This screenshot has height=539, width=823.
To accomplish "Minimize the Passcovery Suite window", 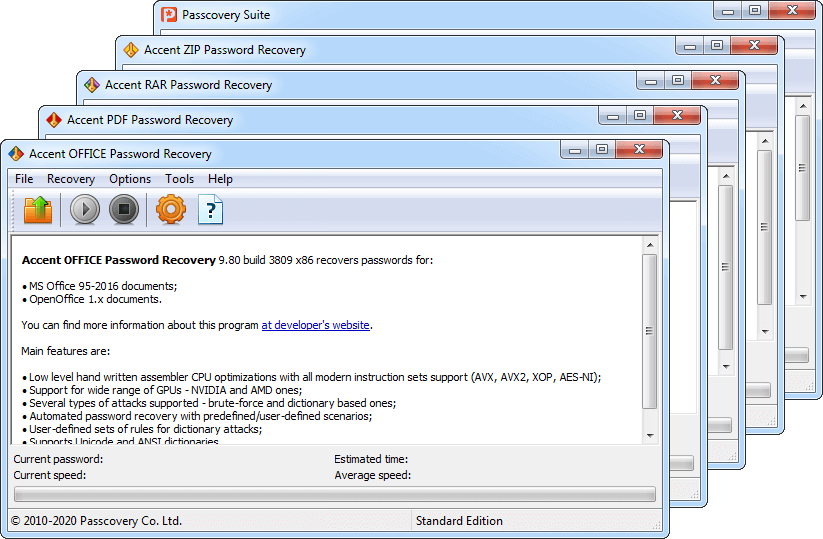I will [x=727, y=10].
